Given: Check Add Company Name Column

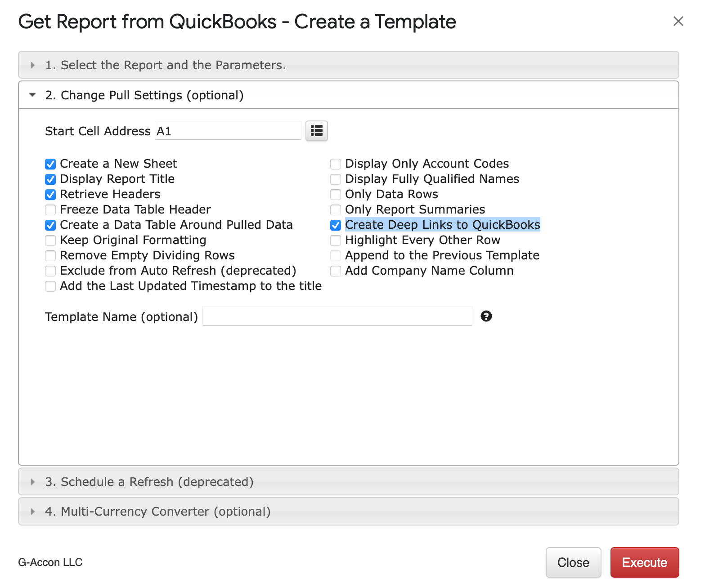Looking at the screenshot, I should pyautogui.click(x=336, y=271).
